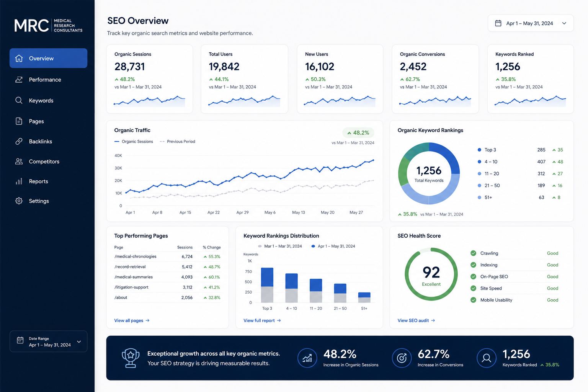Click the Organic Sessions metric card
The height and width of the screenshot is (392, 588).
click(x=149, y=79)
